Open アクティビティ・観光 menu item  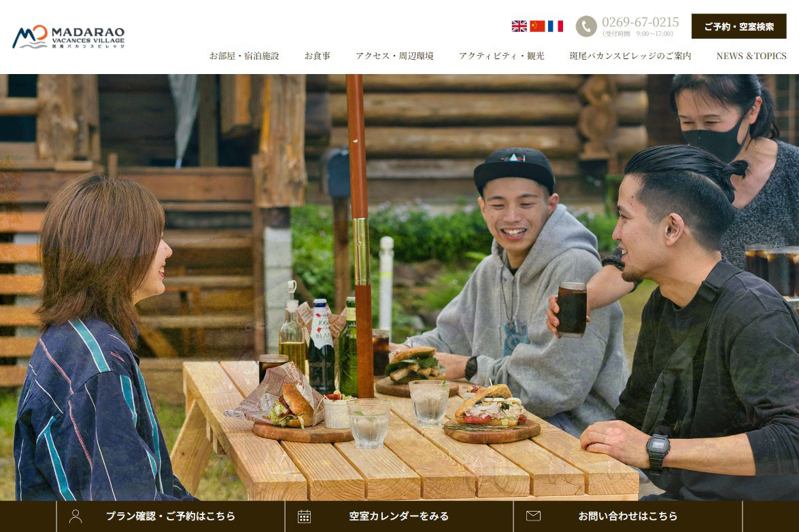(x=501, y=56)
